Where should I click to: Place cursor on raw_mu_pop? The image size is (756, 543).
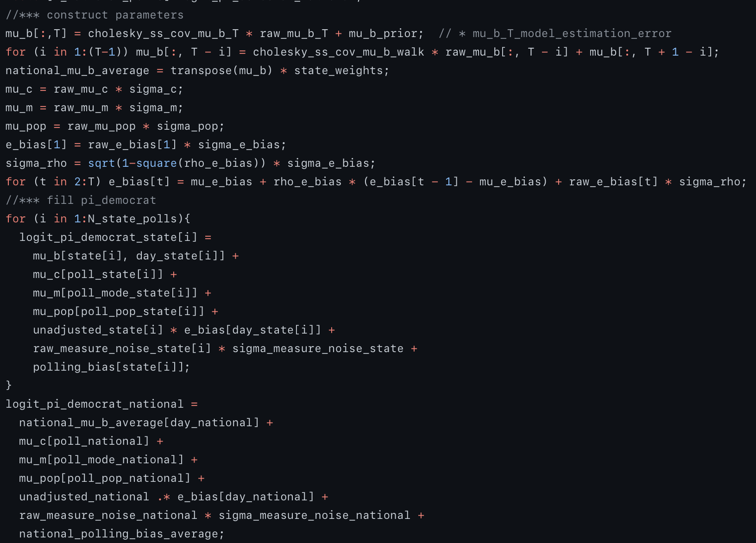click(101, 126)
